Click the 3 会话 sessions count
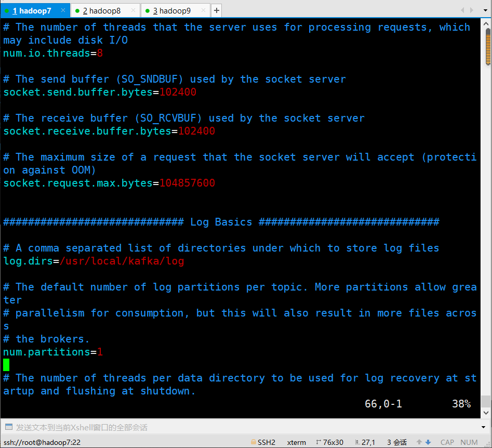The image size is (492, 448). pyautogui.click(x=397, y=442)
